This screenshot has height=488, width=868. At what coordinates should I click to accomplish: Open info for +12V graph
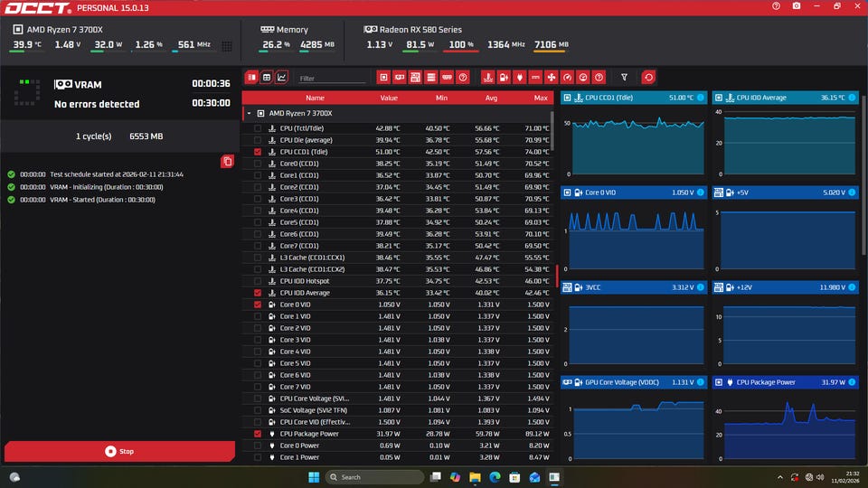coord(852,287)
